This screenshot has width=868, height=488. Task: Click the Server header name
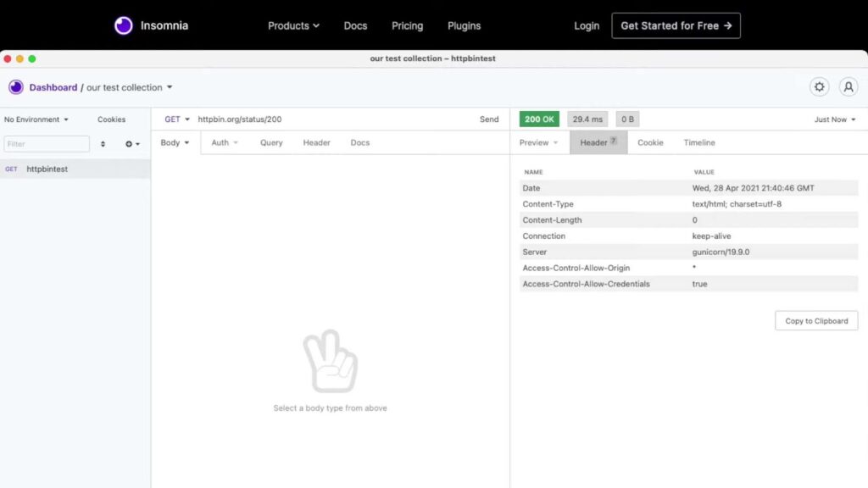click(x=534, y=252)
